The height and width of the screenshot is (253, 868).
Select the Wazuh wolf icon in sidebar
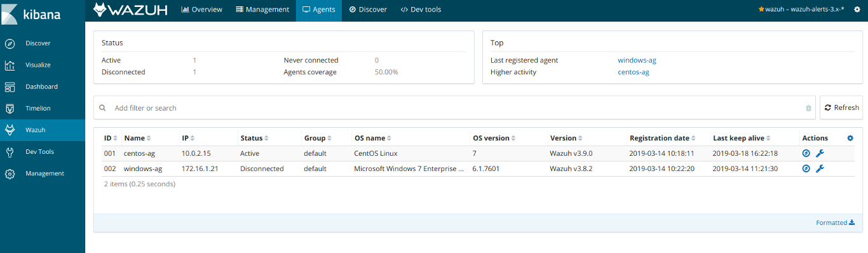[10, 130]
